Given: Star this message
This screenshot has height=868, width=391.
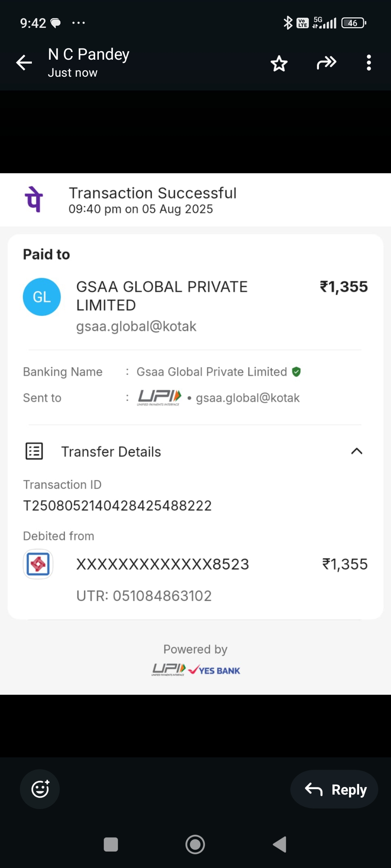Looking at the screenshot, I should pos(279,63).
